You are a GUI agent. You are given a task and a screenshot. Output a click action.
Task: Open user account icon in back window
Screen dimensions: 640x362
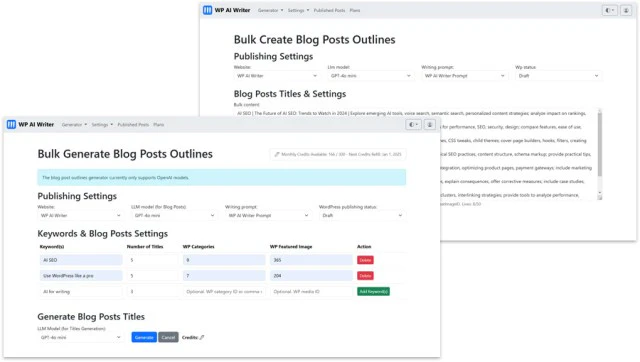[626, 10]
